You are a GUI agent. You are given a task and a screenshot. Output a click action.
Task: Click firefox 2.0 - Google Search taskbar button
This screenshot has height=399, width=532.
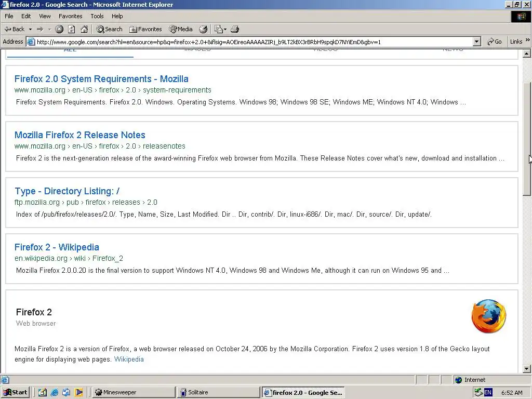coord(303,392)
